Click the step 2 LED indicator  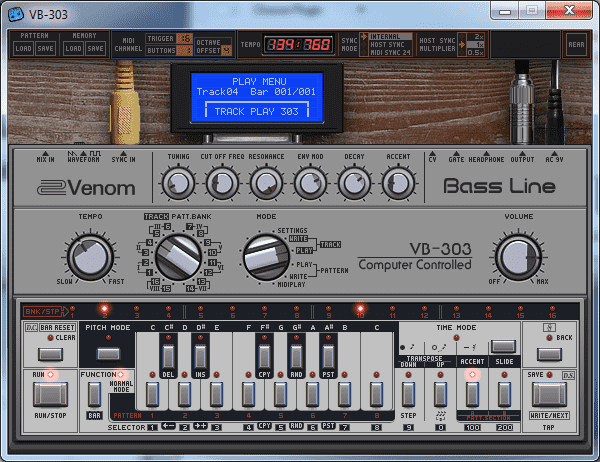[104, 309]
